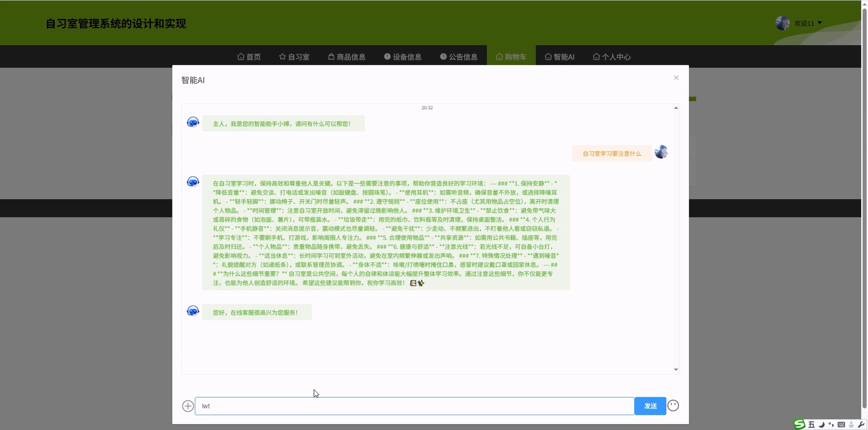Open the Sogou soft keyboard icon
Image resolution: width=868 pixels, height=430 pixels.
(x=841, y=424)
